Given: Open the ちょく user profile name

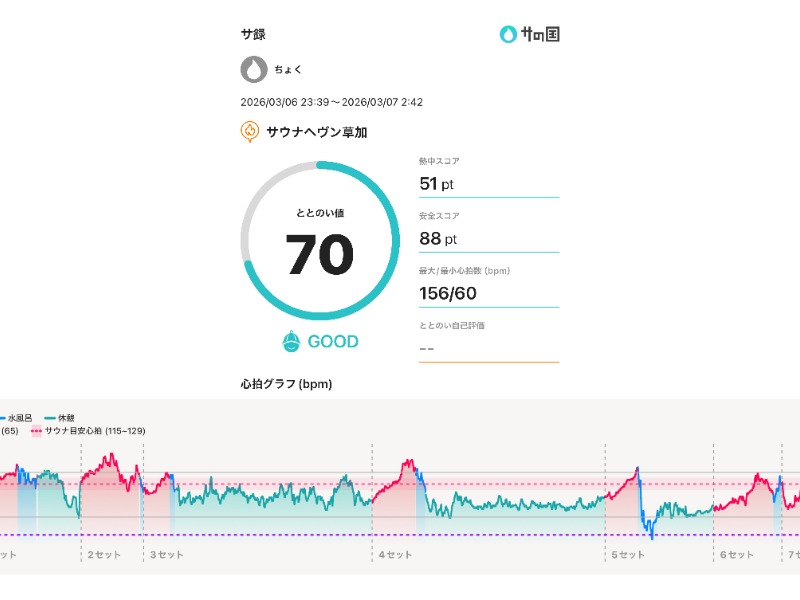Looking at the screenshot, I should pyautogui.click(x=288, y=70).
